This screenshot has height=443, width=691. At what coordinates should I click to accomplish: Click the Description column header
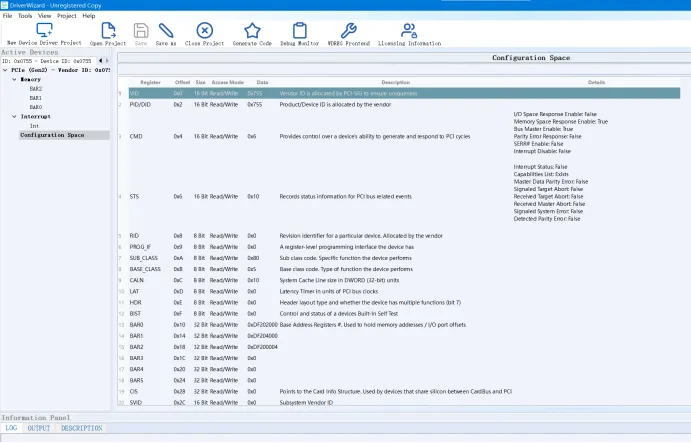pyautogui.click(x=395, y=82)
